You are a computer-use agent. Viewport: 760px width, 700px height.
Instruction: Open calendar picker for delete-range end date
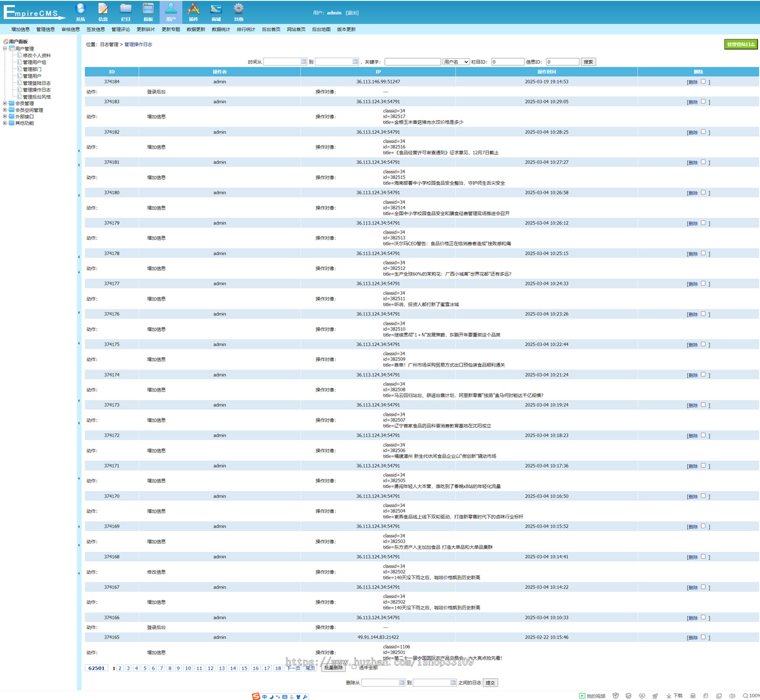pos(453,683)
